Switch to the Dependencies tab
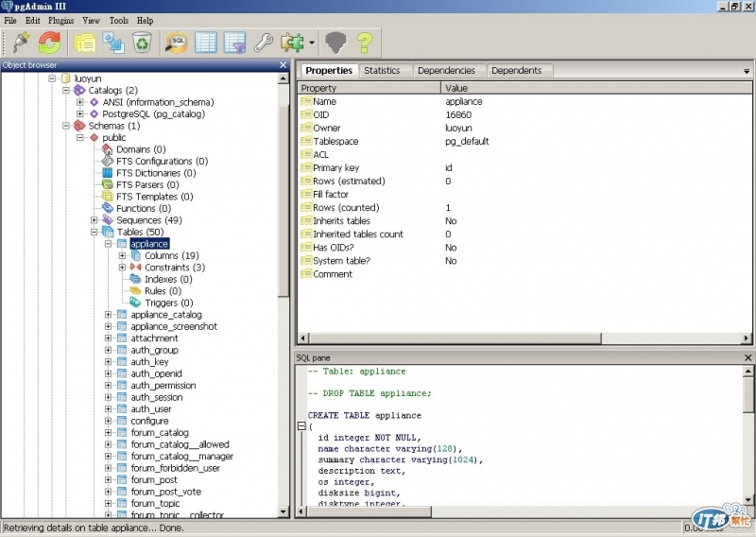Image resolution: width=756 pixels, height=537 pixels. tap(446, 70)
